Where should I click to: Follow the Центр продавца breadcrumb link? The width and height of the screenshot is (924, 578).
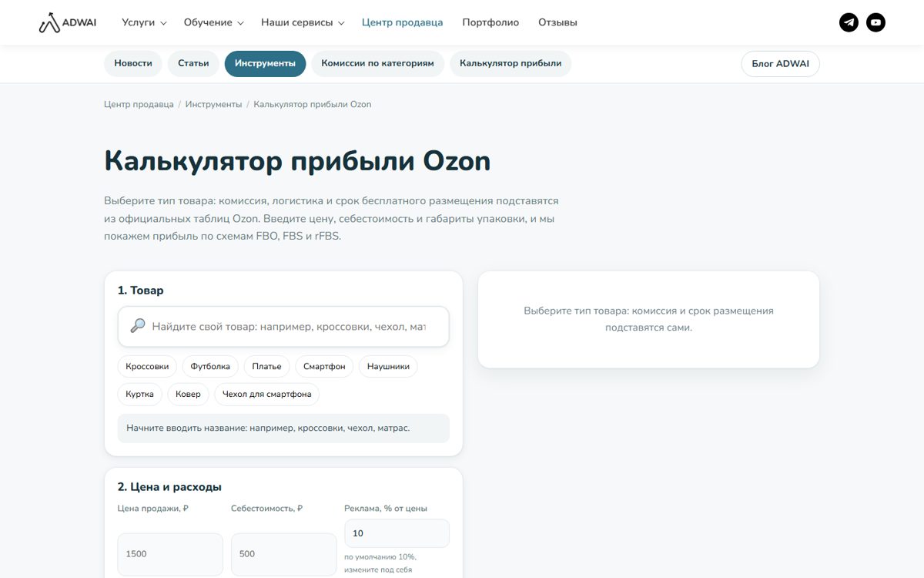(x=139, y=104)
